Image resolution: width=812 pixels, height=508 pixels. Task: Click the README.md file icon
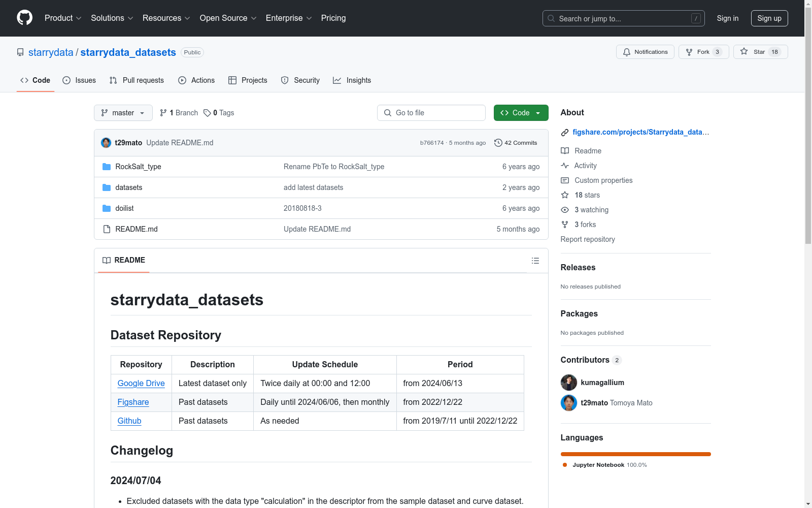point(107,229)
